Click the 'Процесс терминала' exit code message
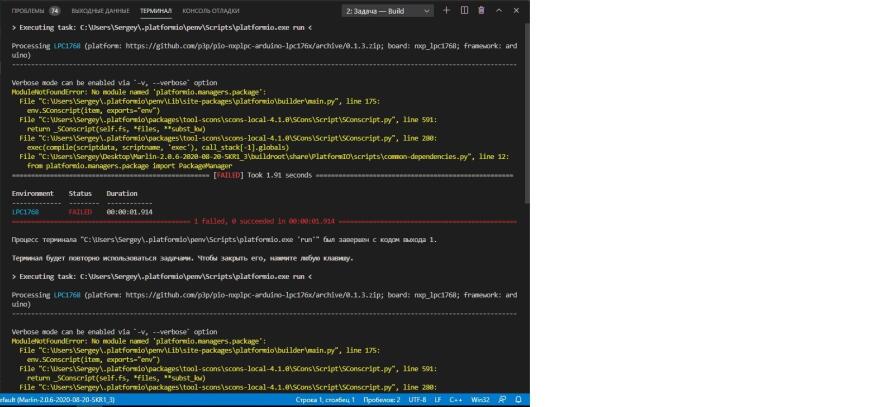Viewport: 870px width, 407px height. [224, 240]
